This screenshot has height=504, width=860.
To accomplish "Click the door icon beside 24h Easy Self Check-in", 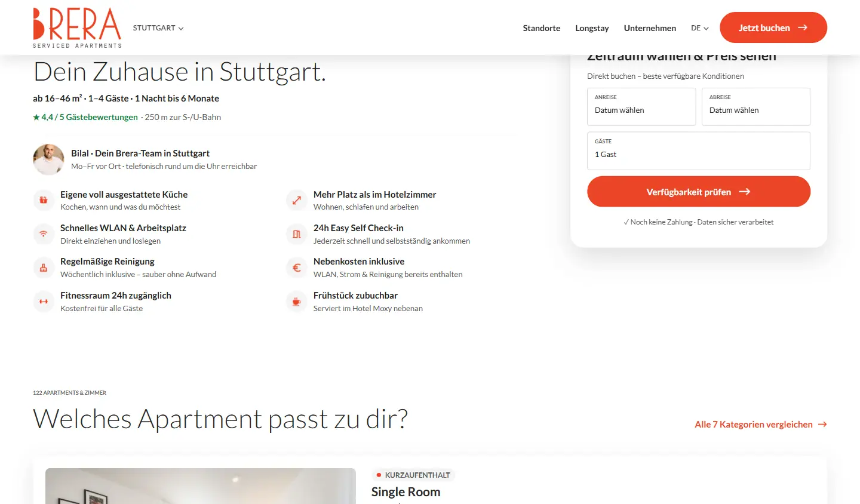I will tap(297, 233).
